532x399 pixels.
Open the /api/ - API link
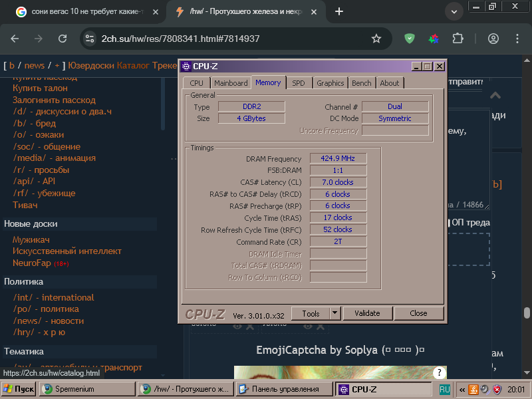(34, 181)
